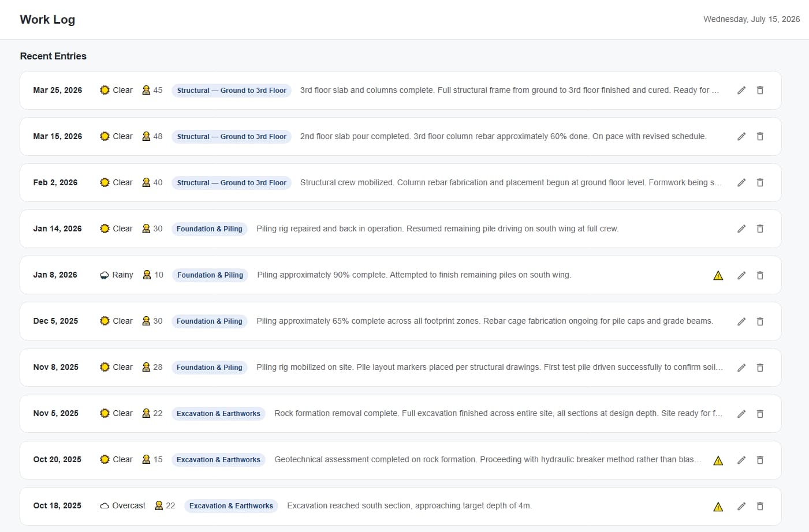Image resolution: width=809 pixels, height=532 pixels.
Task: Edit the Oct 18, 2025 entry
Action: 741,506
